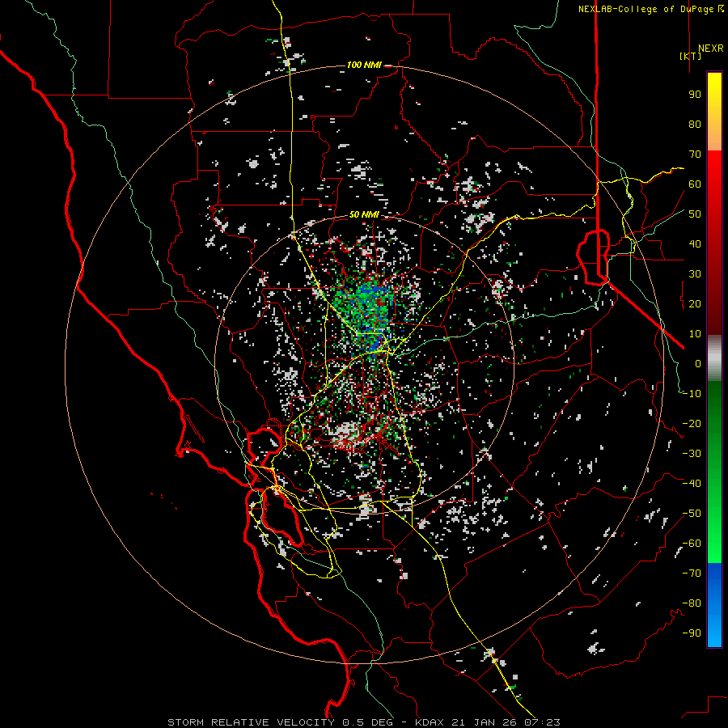Image resolution: width=728 pixels, height=728 pixels.
Task: Click the NEXR label above the color scale
Action: point(710,49)
